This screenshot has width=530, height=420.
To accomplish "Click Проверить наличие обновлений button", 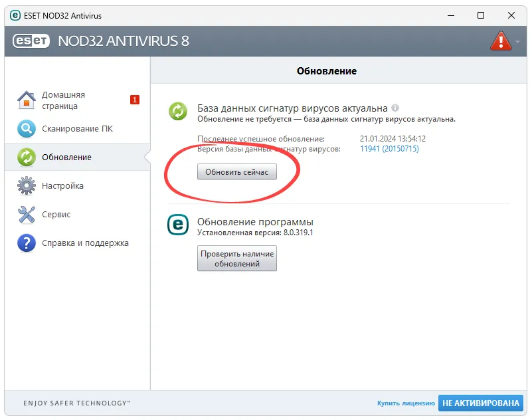I will tap(237, 259).
